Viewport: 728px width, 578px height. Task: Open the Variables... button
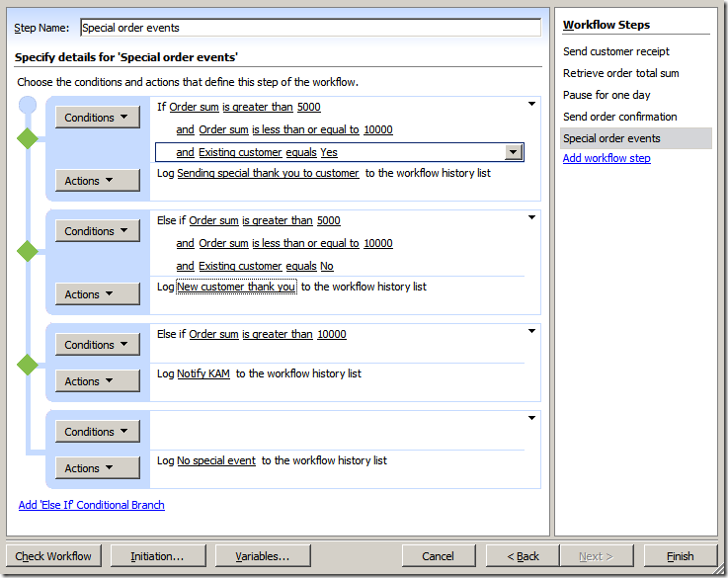[x=263, y=556]
